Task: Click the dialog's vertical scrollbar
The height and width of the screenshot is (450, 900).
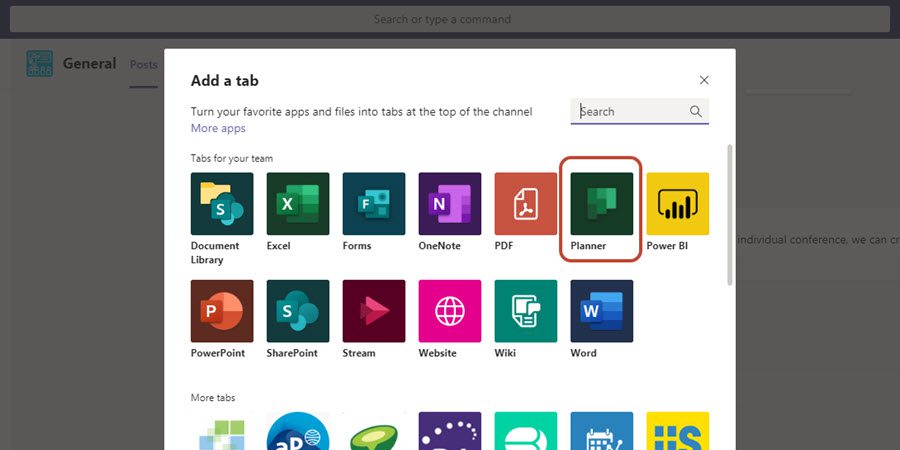Action: pyautogui.click(x=730, y=214)
